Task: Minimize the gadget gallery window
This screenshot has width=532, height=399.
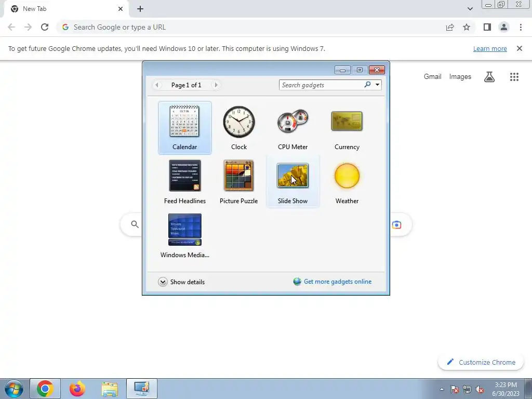Action: click(342, 70)
